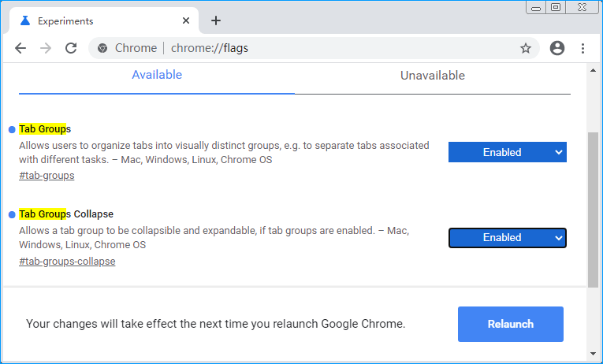Click the Tab Groups description text

(224, 153)
